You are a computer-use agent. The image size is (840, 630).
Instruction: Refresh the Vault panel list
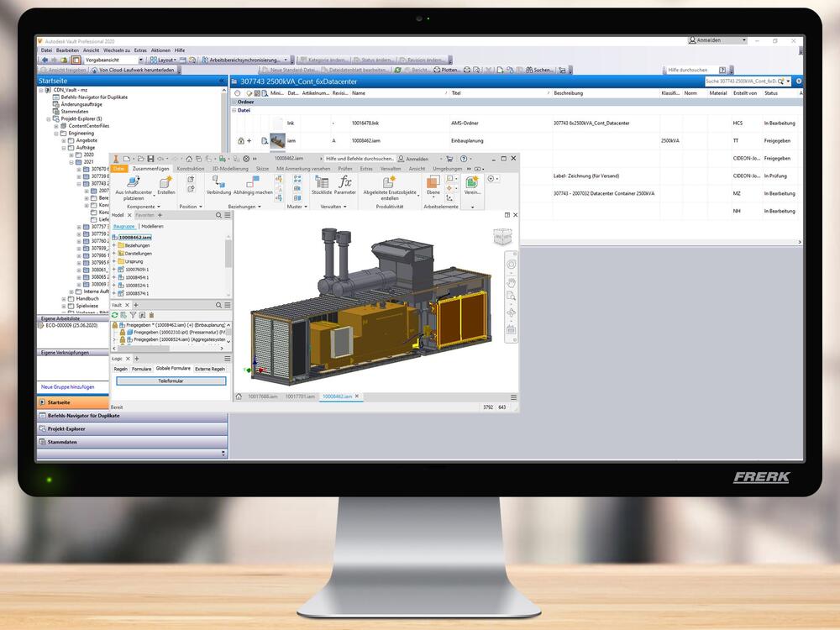[114, 312]
